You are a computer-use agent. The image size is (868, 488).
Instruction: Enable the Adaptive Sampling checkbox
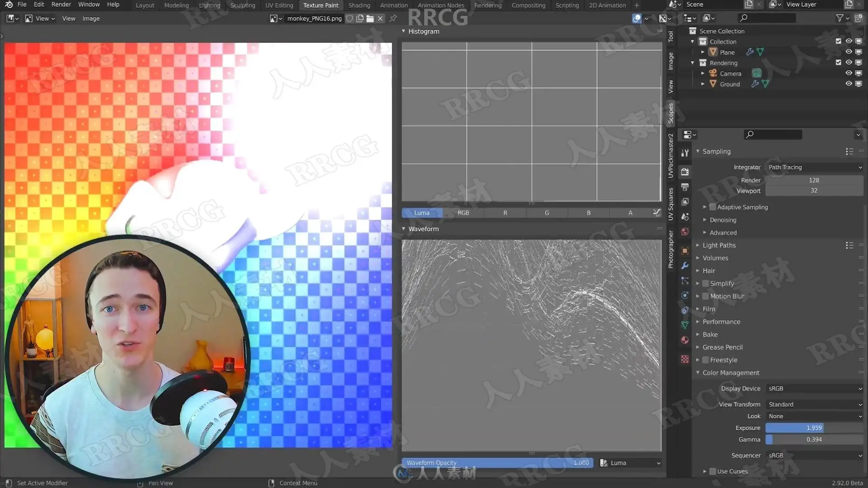(712, 207)
